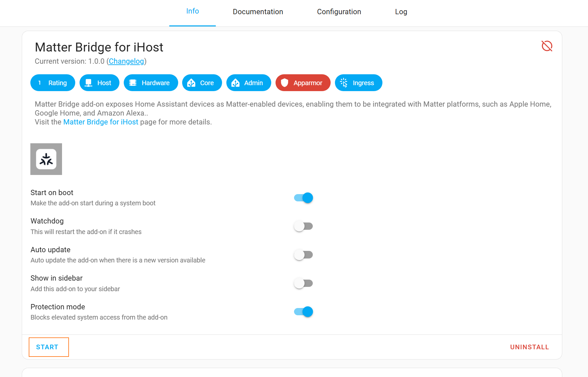Click 'Blocks elevated system access from the add-on'

[99, 317]
